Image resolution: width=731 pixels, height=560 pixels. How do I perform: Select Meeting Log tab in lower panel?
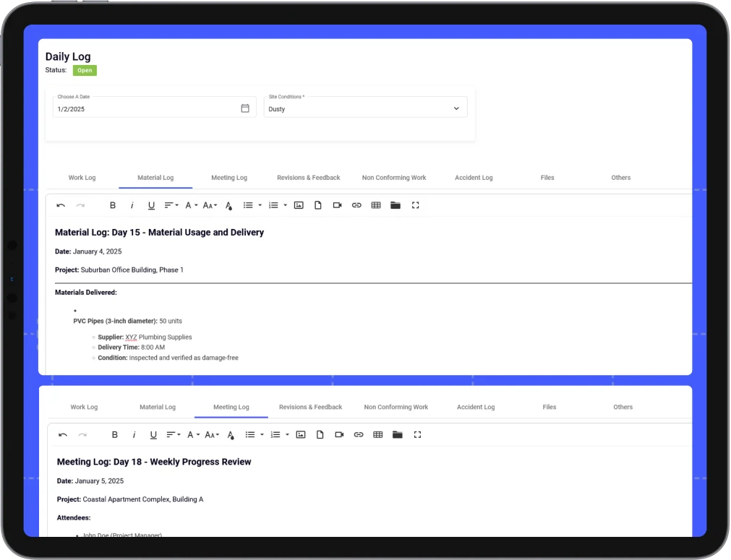[x=231, y=408]
